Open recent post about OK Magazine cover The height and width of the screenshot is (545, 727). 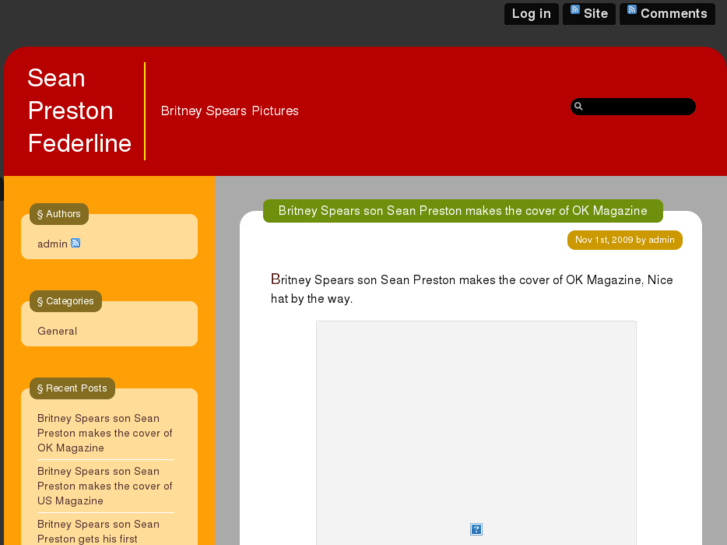coord(105,433)
